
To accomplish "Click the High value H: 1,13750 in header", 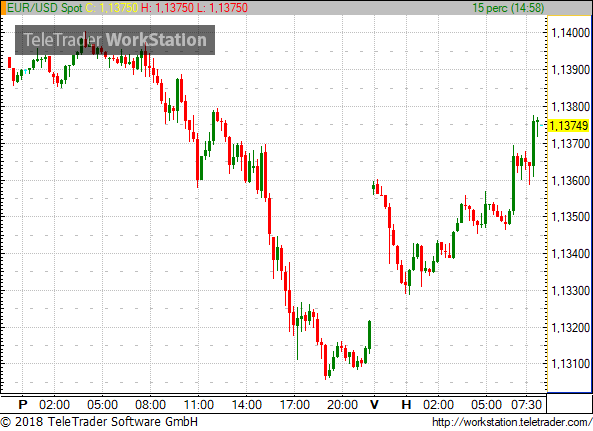I will pos(167,8).
